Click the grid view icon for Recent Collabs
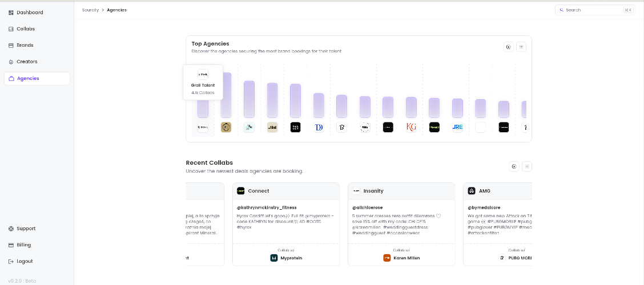644x285 pixels. click(x=527, y=166)
